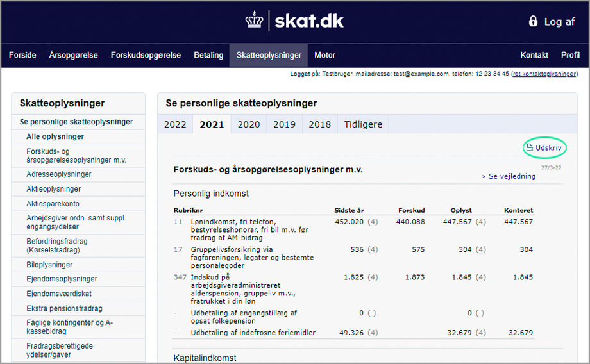Switch to the 2020 year tab

[x=249, y=124]
